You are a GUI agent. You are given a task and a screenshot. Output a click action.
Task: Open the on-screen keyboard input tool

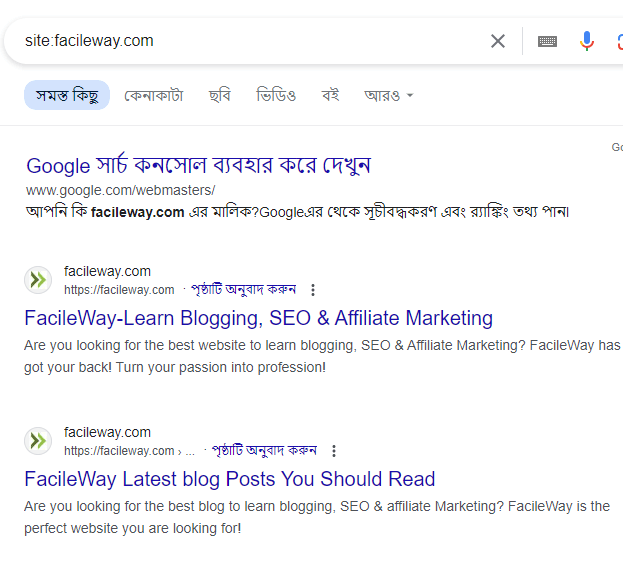coord(547,41)
